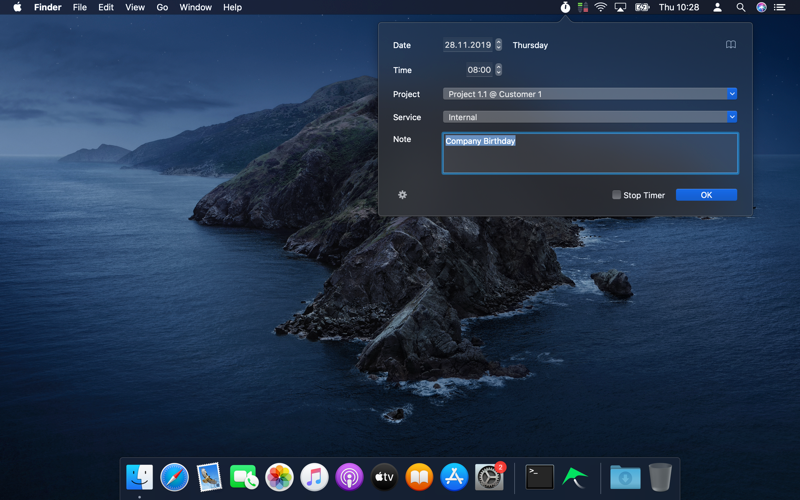Click the Time field stepper arrows
The image size is (800, 500).
[499, 70]
